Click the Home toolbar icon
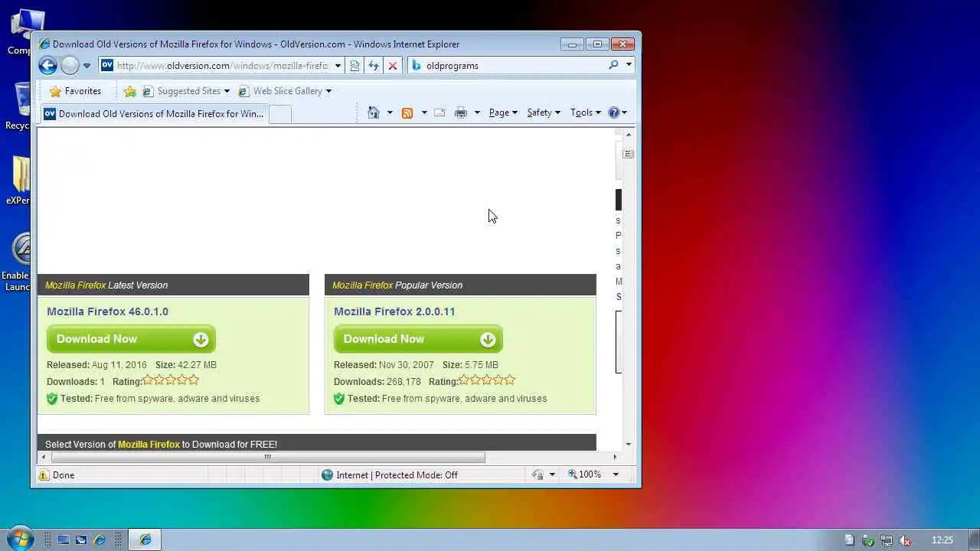This screenshot has width=980, height=551. click(x=374, y=112)
